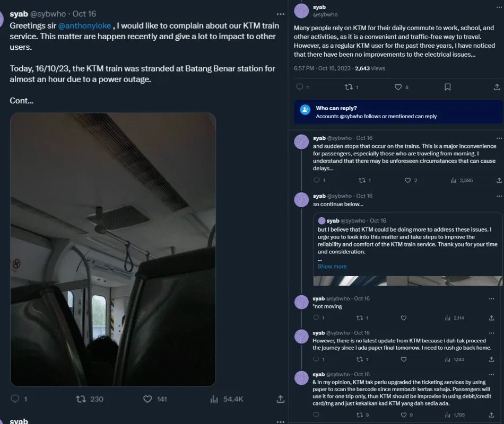
Task: Open more options on the @anthonyloke tweet
Action: pos(281,14)
